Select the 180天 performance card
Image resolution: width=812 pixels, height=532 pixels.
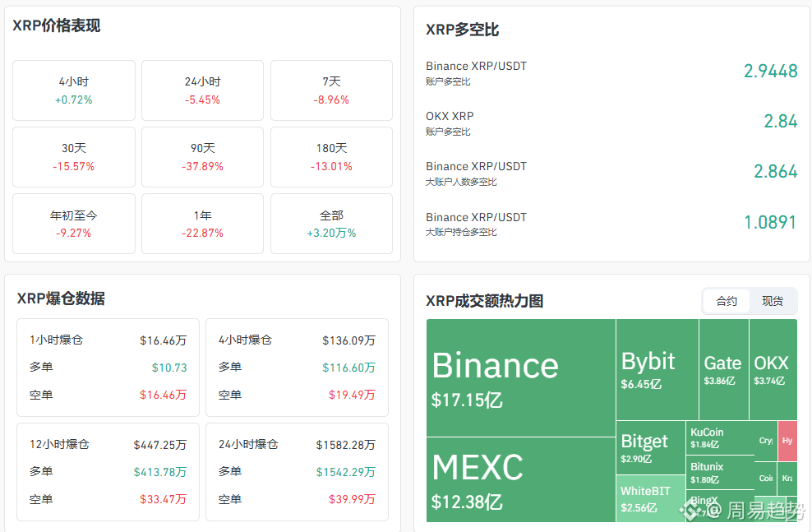331,157
